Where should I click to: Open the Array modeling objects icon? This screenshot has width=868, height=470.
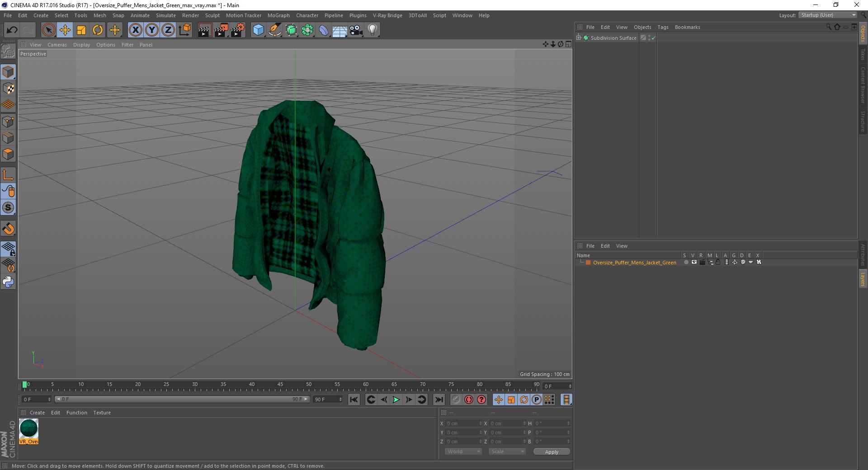coord(307,30)
